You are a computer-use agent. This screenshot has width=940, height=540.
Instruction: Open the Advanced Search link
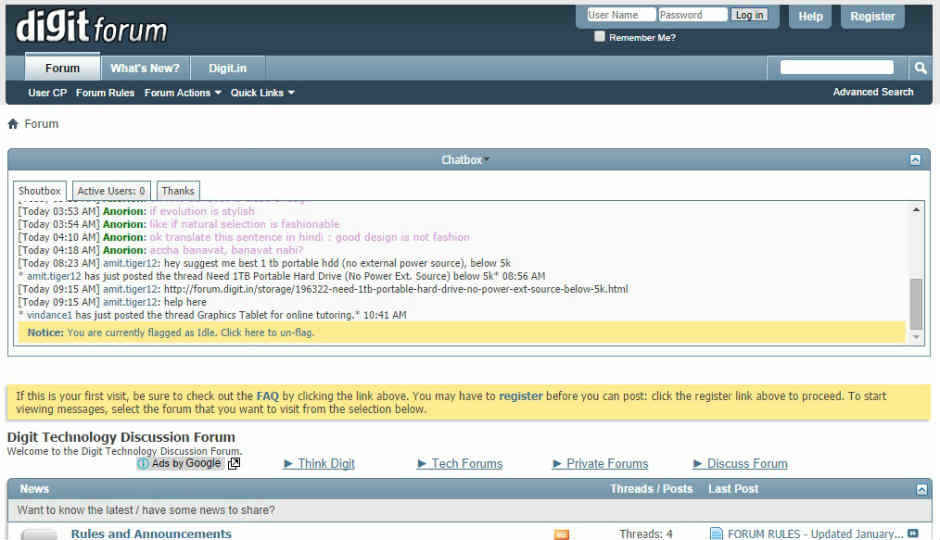(x=873, y=92)
